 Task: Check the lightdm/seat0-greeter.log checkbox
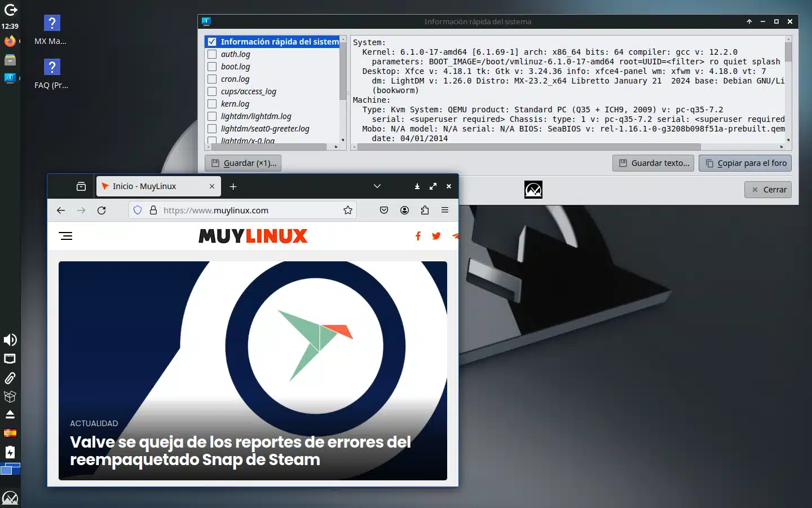212,129
